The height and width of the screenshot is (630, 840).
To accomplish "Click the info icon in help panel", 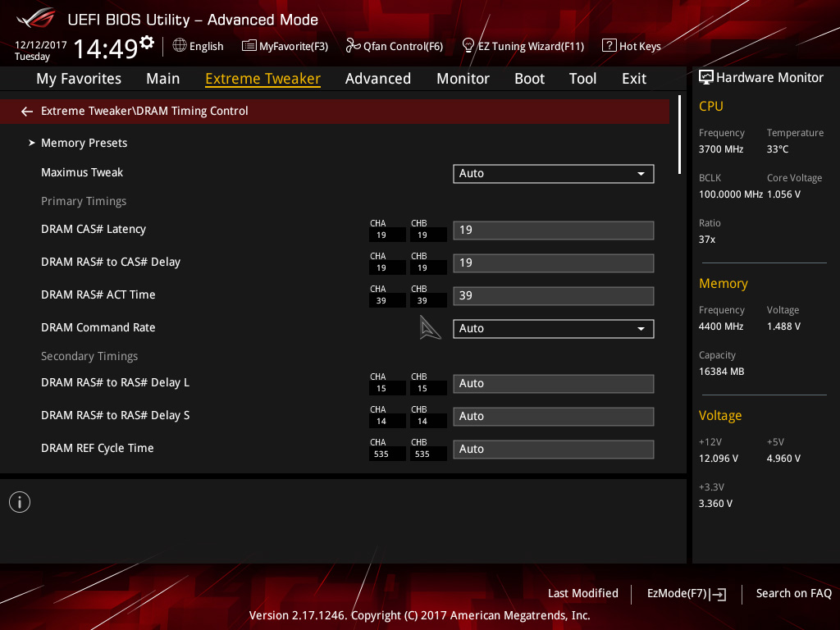I will tap(20, 502).
